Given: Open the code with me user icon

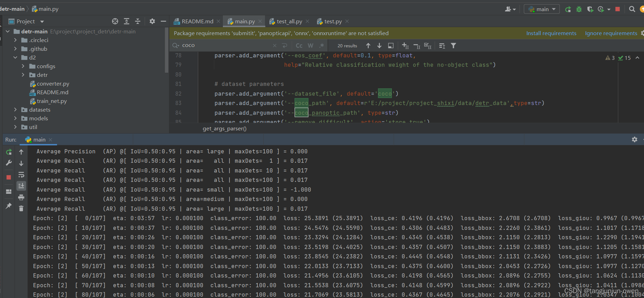Looking at the screenshot, I should tap(510, 9).
